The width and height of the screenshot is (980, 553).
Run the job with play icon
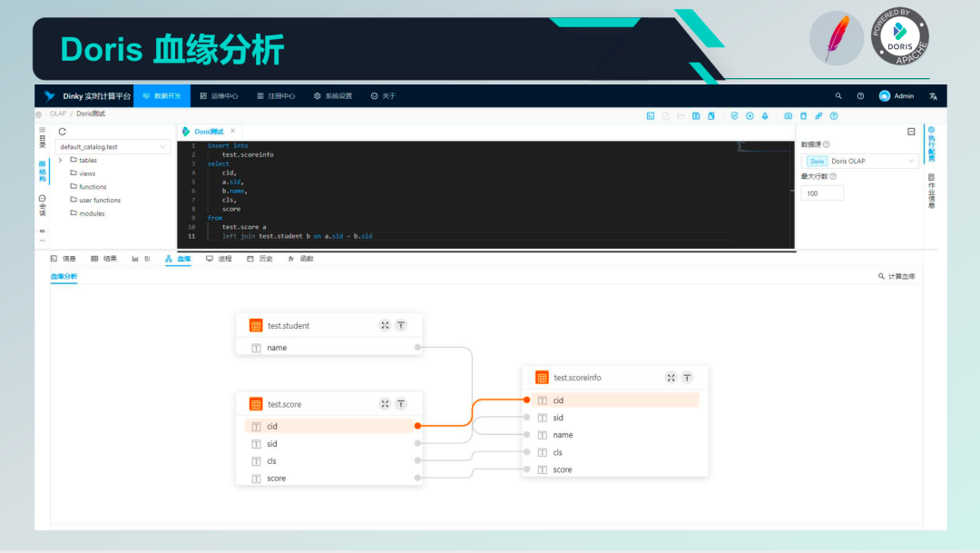coord(750,115)
